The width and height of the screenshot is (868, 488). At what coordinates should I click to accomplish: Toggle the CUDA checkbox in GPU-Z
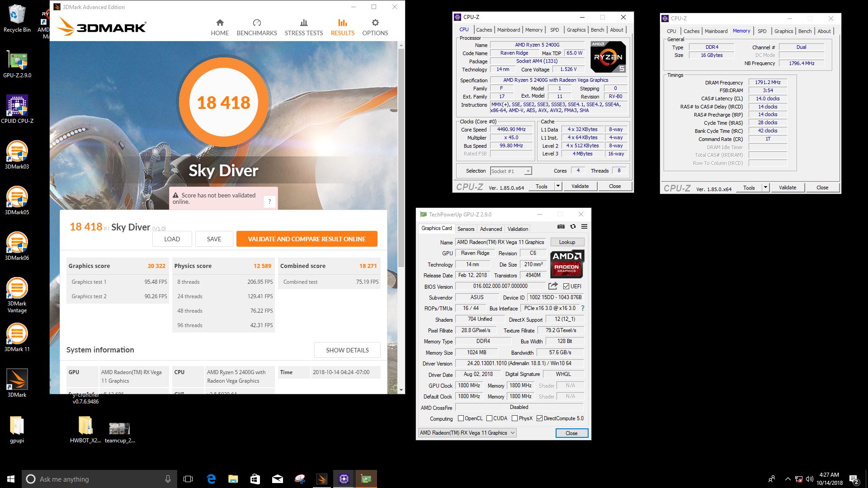(x=489, y=418)
